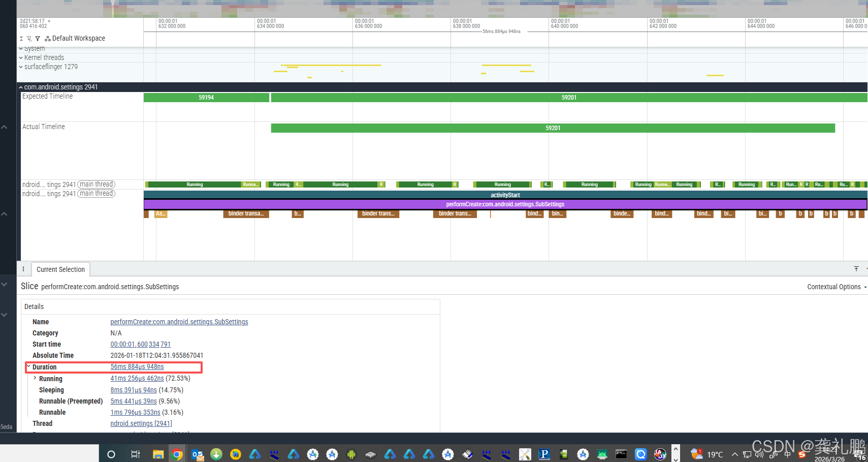The width and height of the screenshot is (868, 462).
Task: Open the Contextual Options dropdown
Action: (837, 287)
